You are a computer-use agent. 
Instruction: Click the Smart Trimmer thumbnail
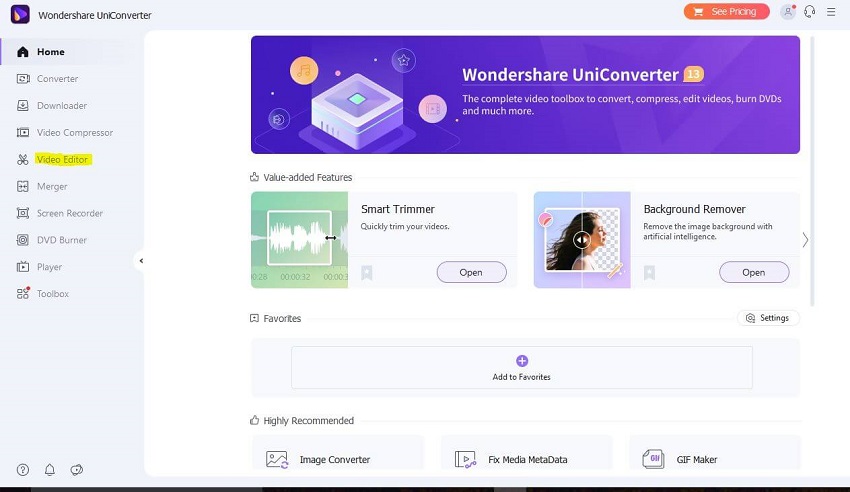pyautogui.click(x=299, y=239)
